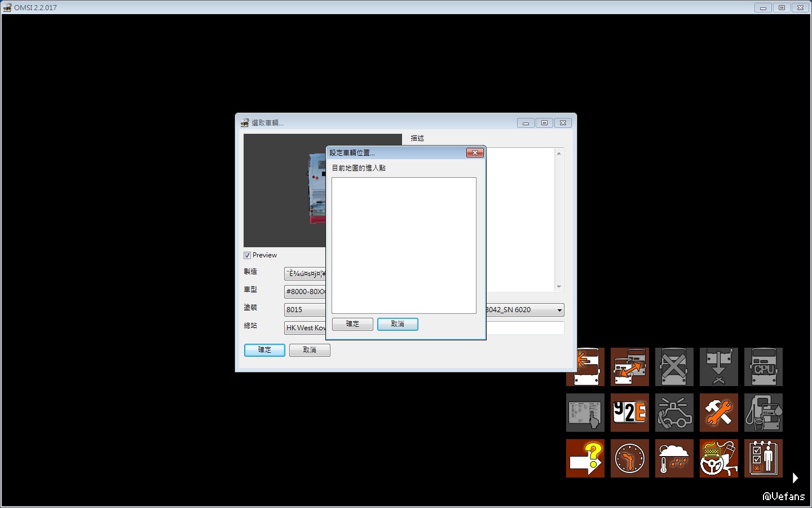Click the bus with down arrow icon
This screenshot has height=508, width=812.
tap(719, 367)
